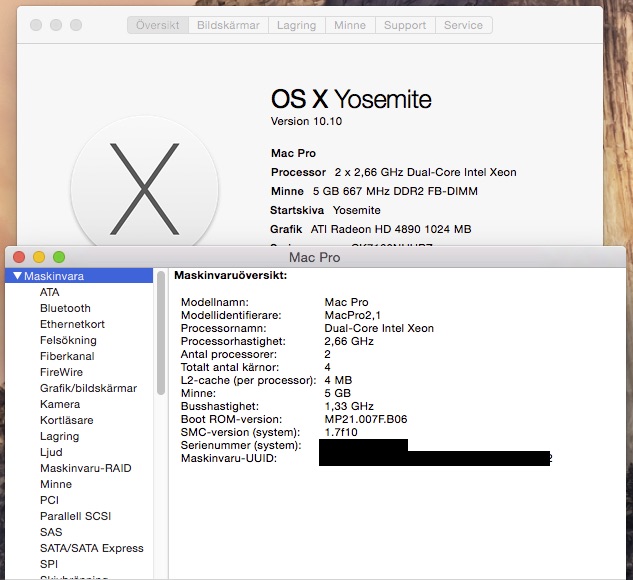633x580 pixels.
Task: Open the Support tab
Action: [405, 25]
